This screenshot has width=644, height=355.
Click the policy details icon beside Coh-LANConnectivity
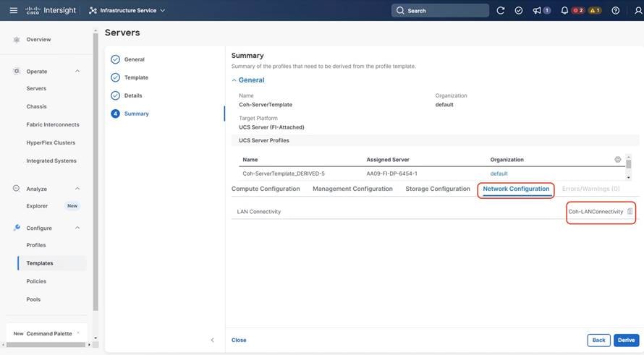click(x=630, y=211)
